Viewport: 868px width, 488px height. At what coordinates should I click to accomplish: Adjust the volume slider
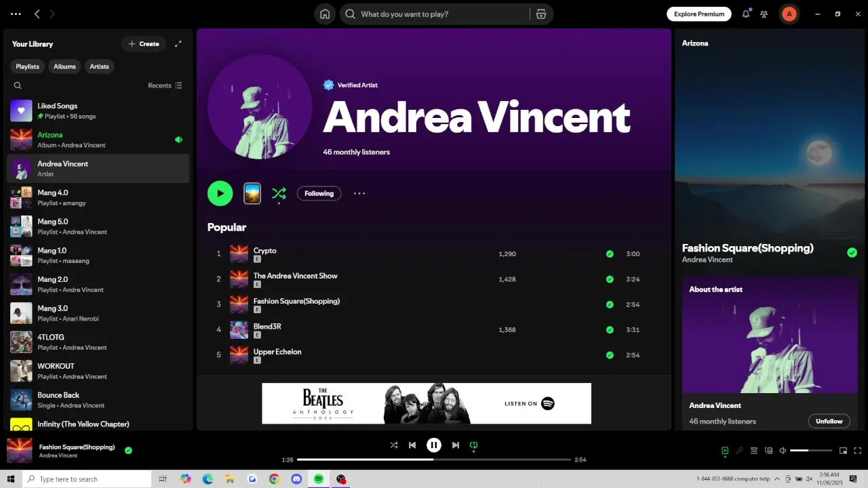click(811, 451)
